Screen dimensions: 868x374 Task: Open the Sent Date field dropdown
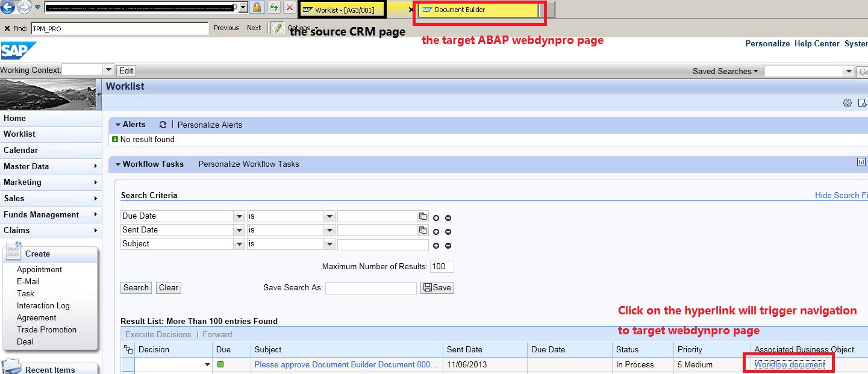tap(239, 230)
